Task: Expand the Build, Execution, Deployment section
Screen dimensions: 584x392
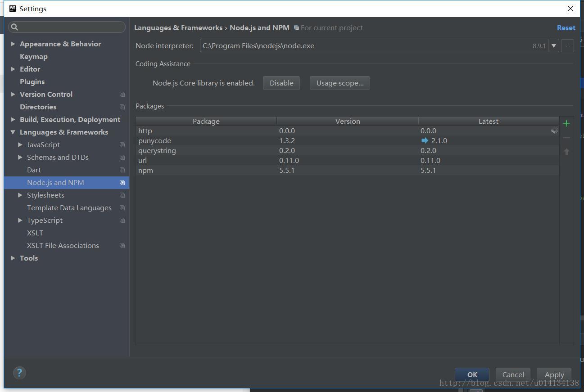Action: coord(12,119)
